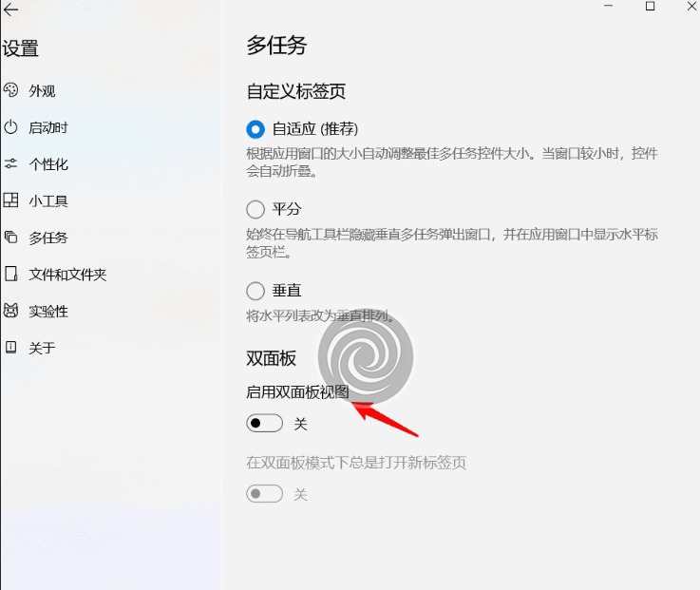
Task: Maximize the settings window
Action: tap(651, 7)
